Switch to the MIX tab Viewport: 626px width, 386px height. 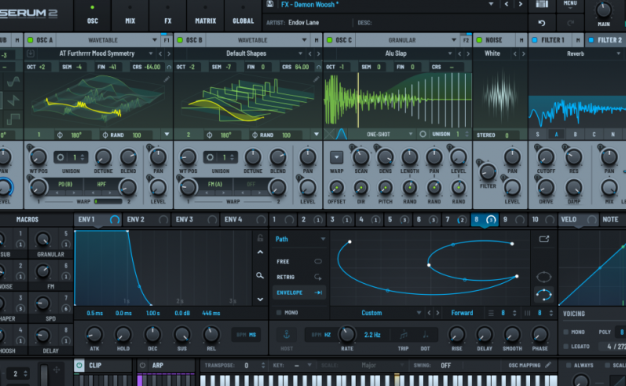point(130,16)
